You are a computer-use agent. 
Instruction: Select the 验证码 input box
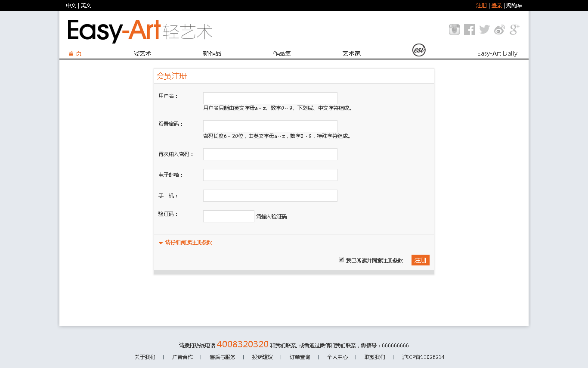(229, 216)
